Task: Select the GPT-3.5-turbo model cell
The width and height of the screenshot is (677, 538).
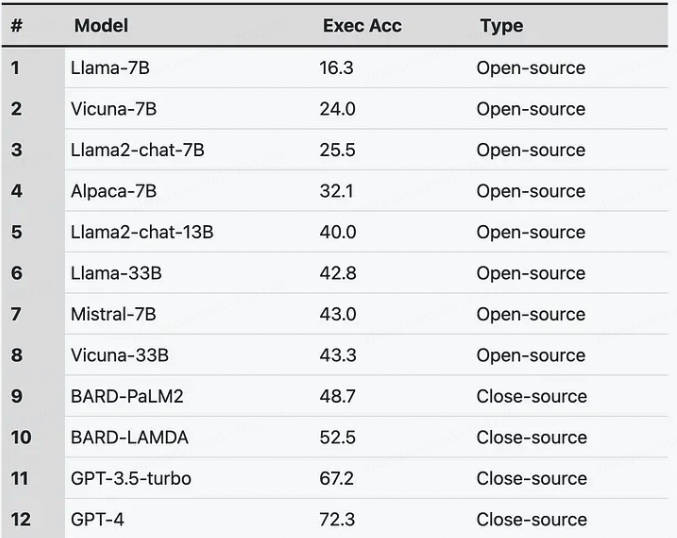Action: 131,478
